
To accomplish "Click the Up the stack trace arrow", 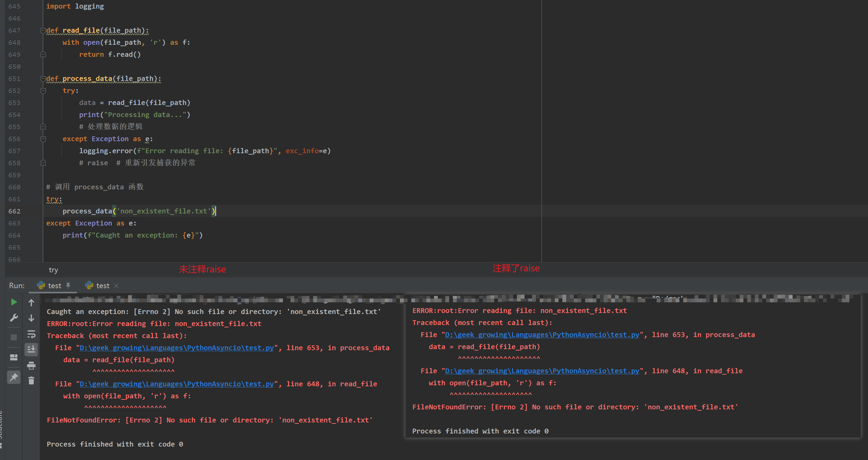I will click(31, 302).
